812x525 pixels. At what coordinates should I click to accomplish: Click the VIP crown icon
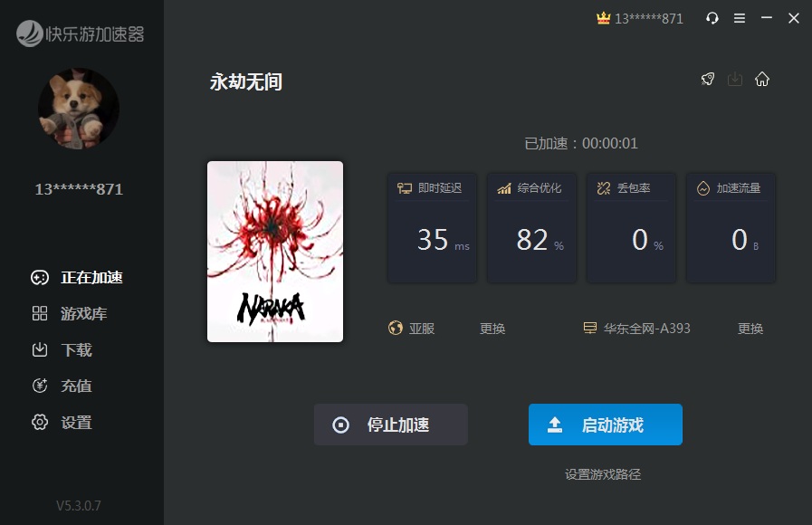pyautogui.click(x=604, y=18)
